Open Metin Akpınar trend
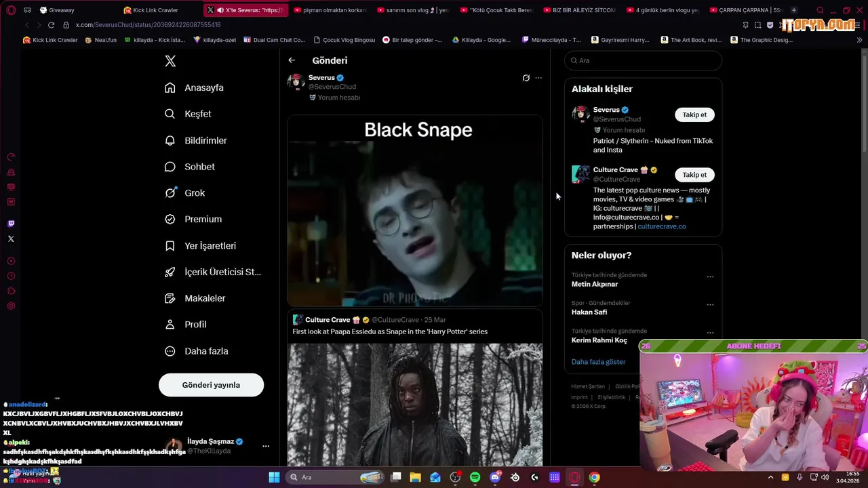The height and width of the screenshot is (488, 868). pos(595,284)
